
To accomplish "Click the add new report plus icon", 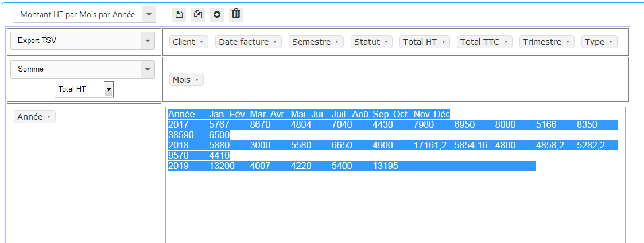I will pos(217,14).
